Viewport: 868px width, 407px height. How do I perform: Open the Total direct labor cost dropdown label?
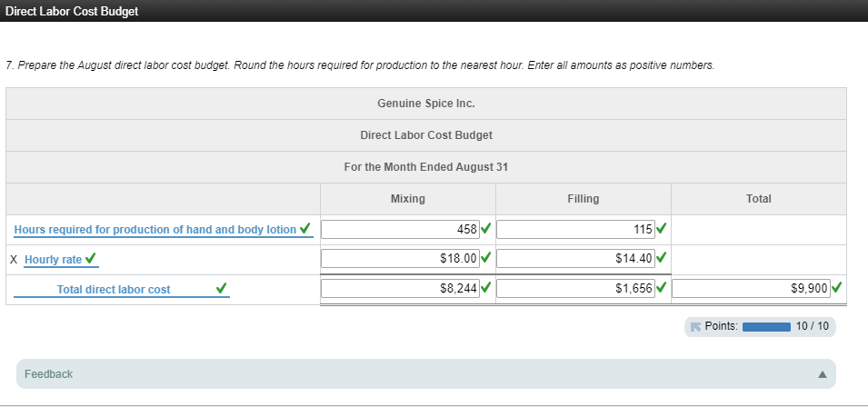(x=114, y=289)
